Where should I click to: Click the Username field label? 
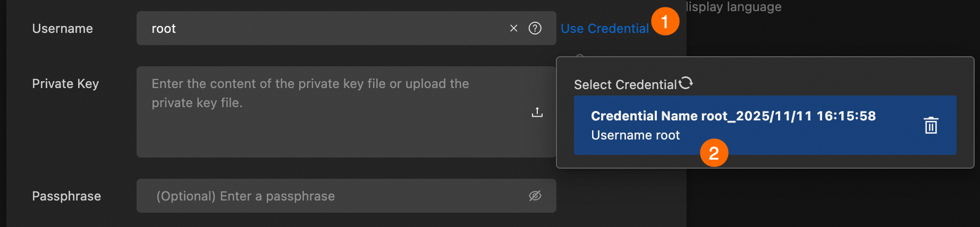point(62,29)
